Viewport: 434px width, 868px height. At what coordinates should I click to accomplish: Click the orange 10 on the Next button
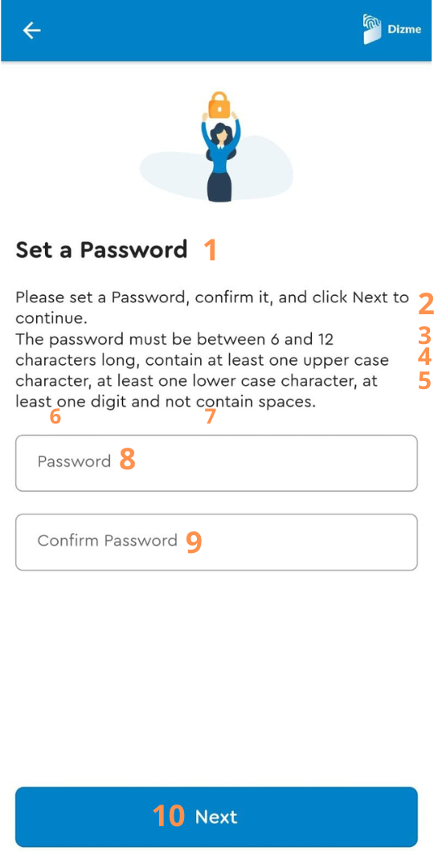[168, 816]
